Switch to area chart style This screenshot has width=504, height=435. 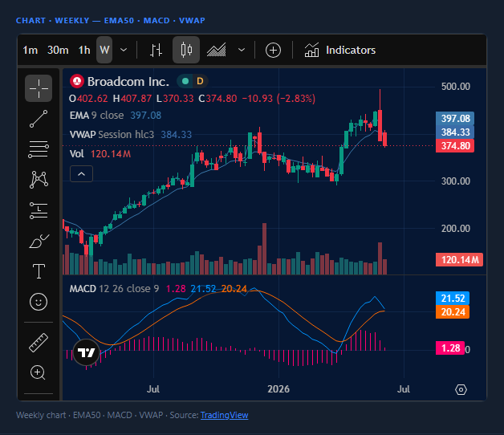click(217, 50)
